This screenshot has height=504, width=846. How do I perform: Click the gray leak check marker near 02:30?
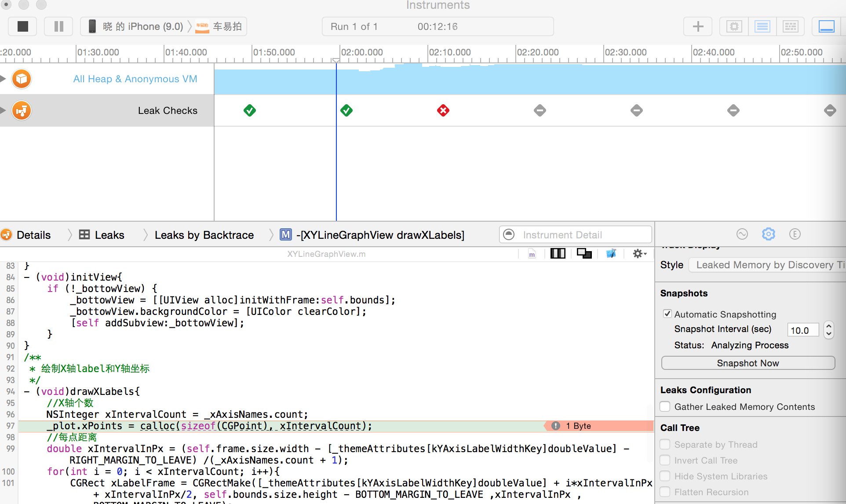click(637, 110)
